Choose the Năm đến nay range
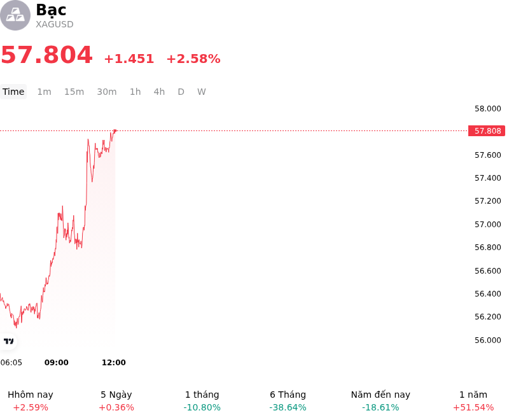Image resolution: width=509 pixels, height=420 pixels. [380, 401]
